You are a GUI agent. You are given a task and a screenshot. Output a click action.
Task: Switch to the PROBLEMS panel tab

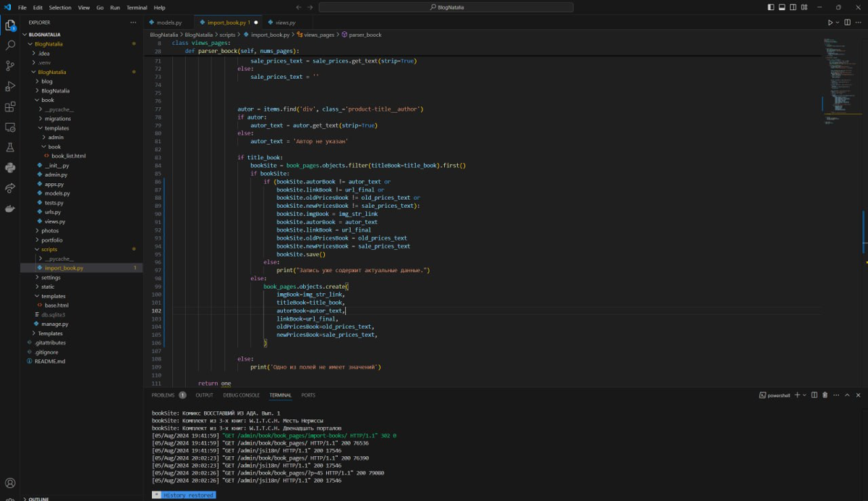(x=163, y=395)
